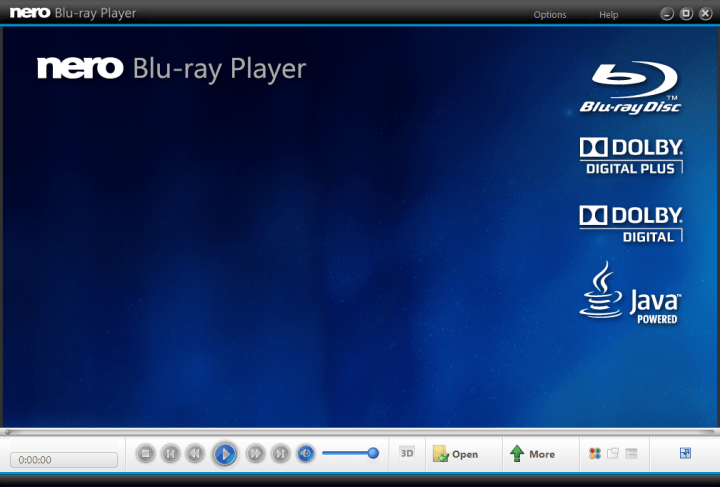The image size is (720, 487).
Task: Click the overlapping windows popup menu icon
Action: pyautogui.click(x=613, y=453)
